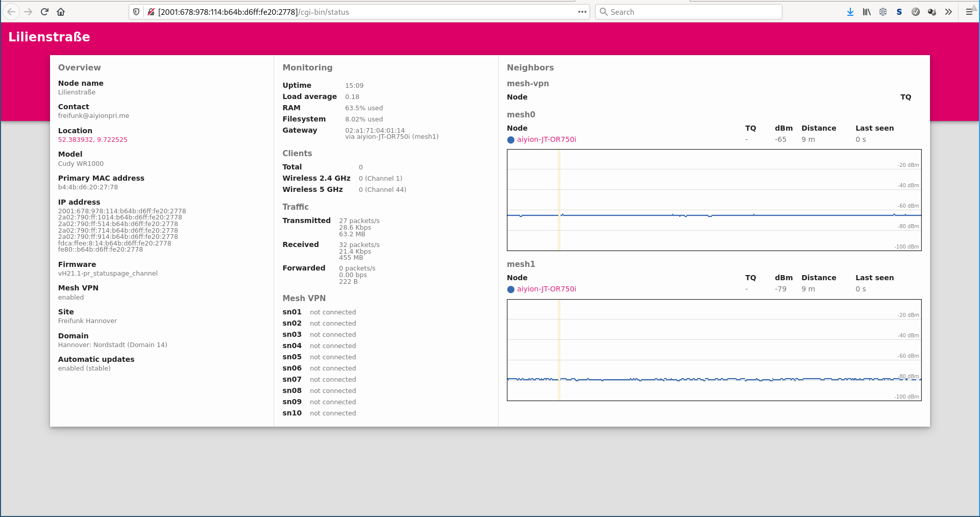The height and width of the screenshot is (517, 980).
Task: Click the Neighbors panel heading
Action: coord(530,68)
